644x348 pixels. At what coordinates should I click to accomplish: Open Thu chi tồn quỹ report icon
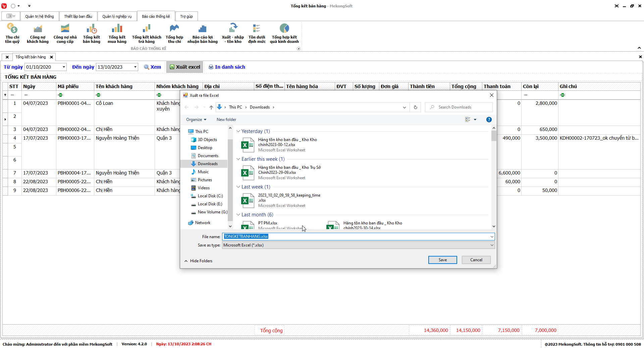(x=12, y=33)
